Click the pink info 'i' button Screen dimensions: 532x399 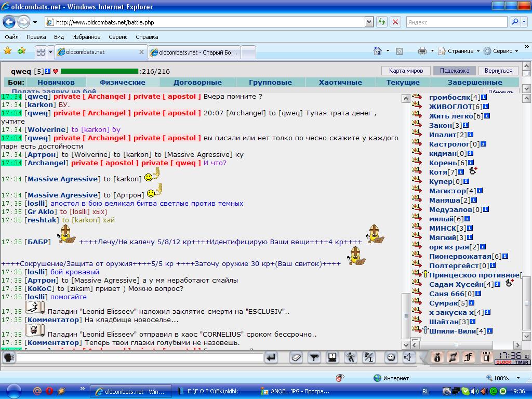[437, 357]
